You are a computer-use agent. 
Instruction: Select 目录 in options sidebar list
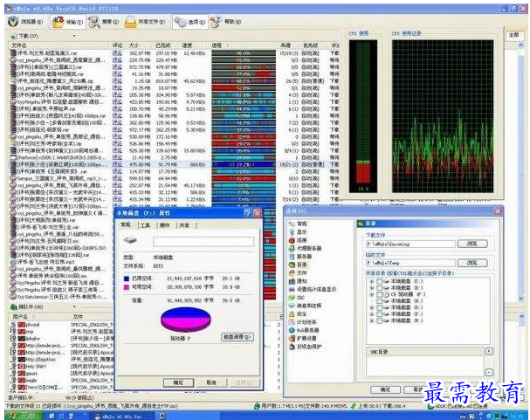[298, 265]
